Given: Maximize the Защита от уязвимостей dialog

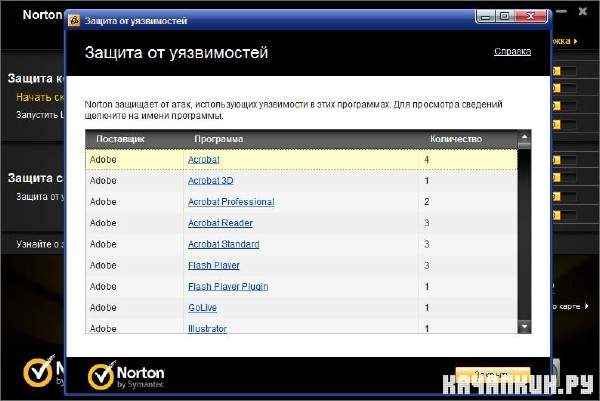Looking at the screenshot, I should (505, 16).
